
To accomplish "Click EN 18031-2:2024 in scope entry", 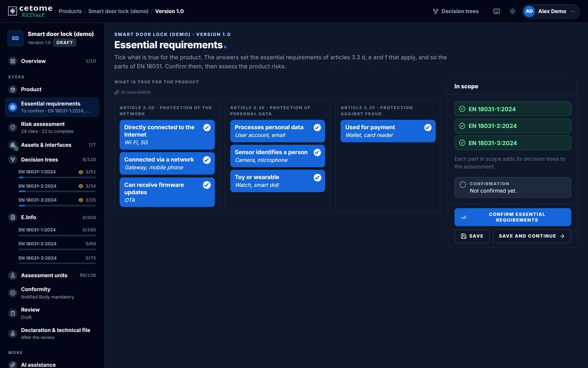I will (513, 126).
